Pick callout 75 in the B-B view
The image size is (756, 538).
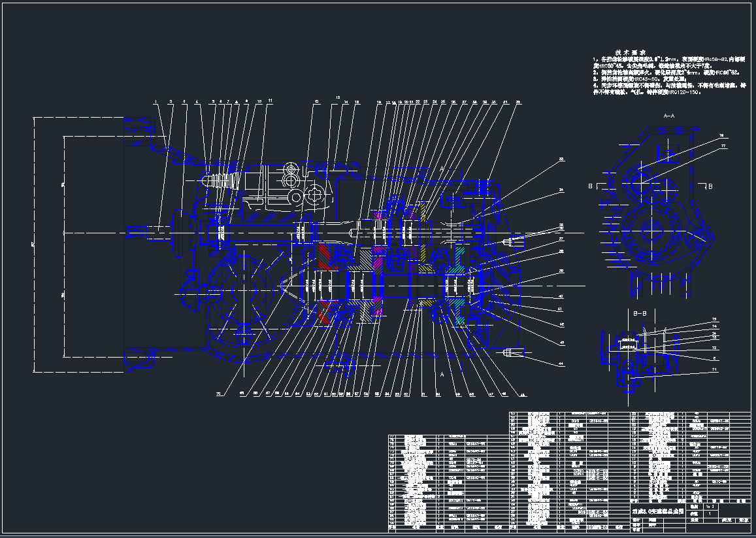pos(714,319)
